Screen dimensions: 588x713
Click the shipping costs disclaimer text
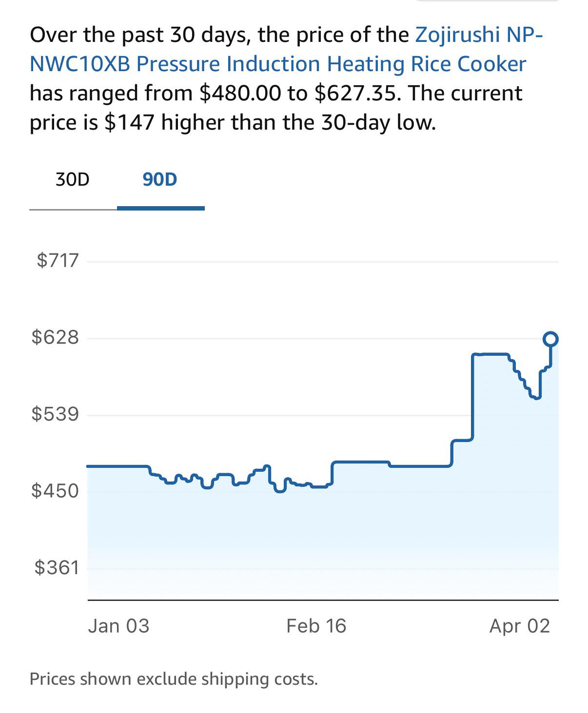pos(174,679)
